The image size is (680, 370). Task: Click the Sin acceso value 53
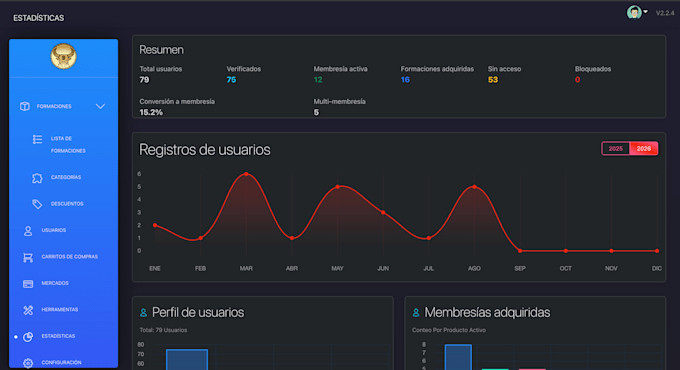[x=493, y=80]
